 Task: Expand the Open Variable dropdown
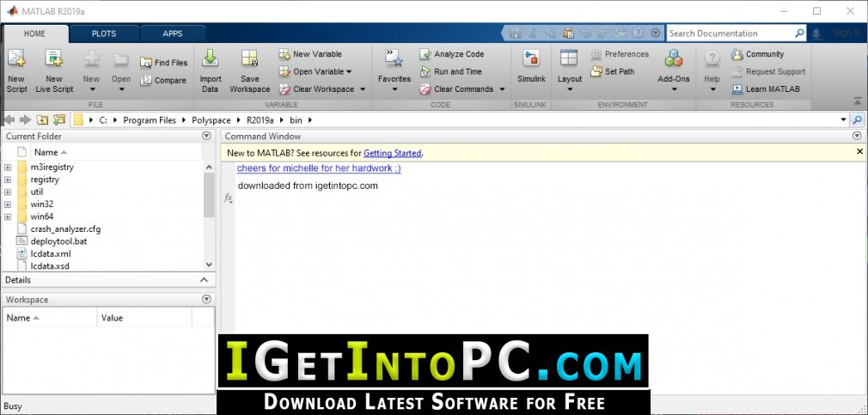tap(349, 71)
